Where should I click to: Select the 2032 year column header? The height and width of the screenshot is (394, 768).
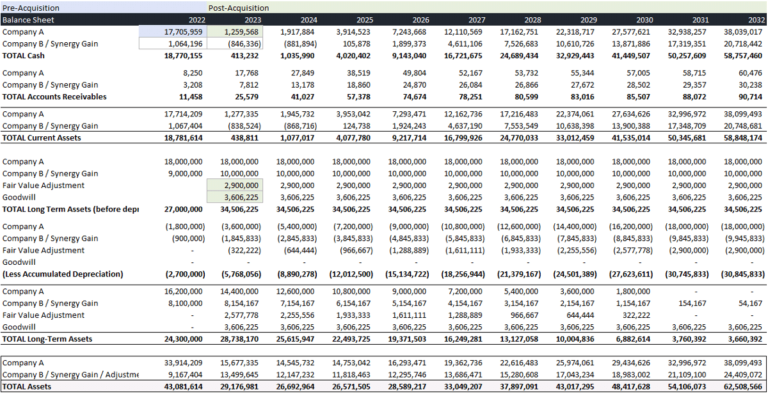coord(756,20)
